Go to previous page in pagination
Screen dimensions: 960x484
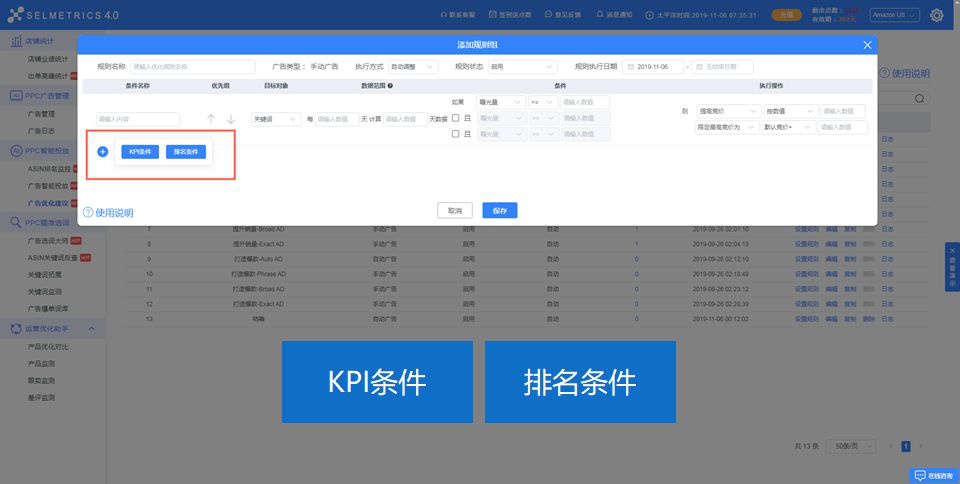pos(890,447)
